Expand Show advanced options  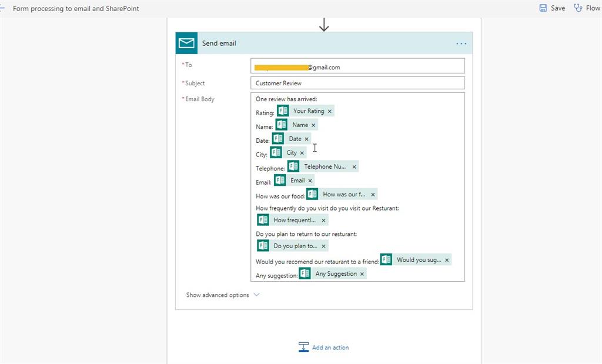pyautogui.click(x=218, y=295)
